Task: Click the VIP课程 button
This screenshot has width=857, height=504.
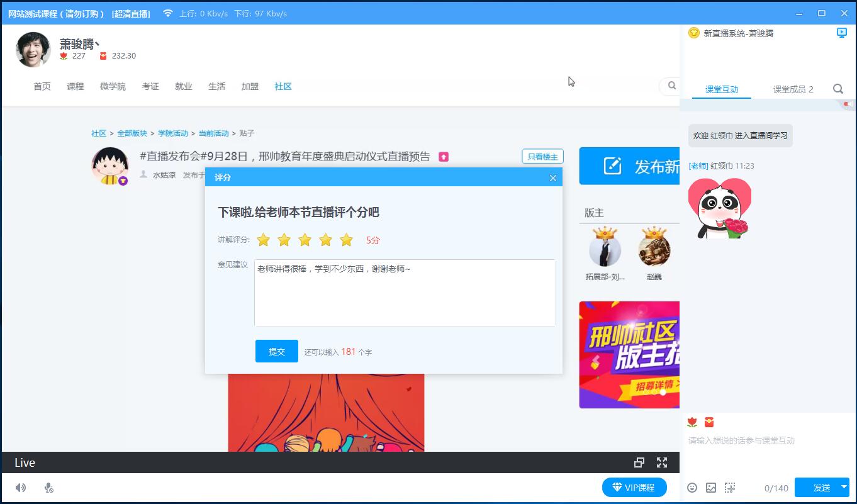Action: coord(634,488)
